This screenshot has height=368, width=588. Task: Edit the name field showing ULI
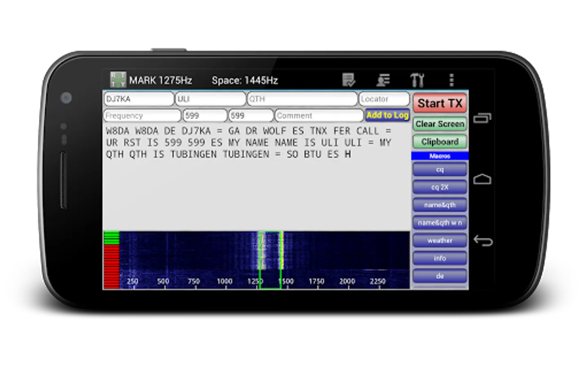(211, 99)
